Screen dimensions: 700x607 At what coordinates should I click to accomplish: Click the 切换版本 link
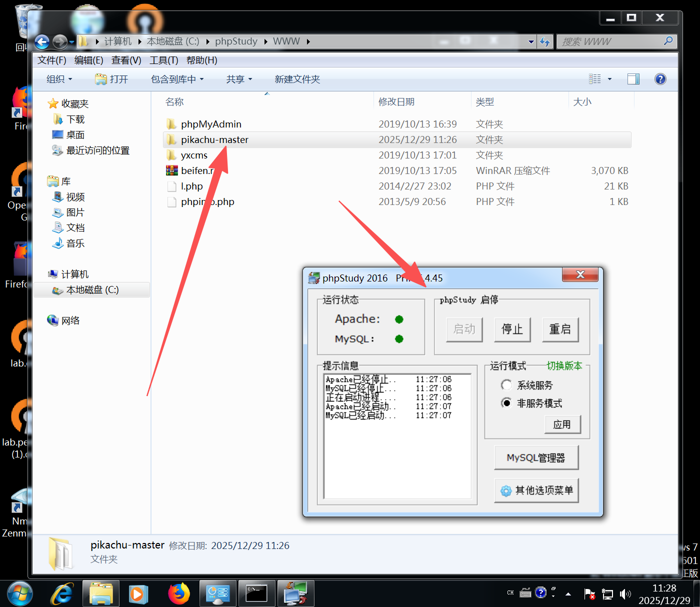coord(564,365)
